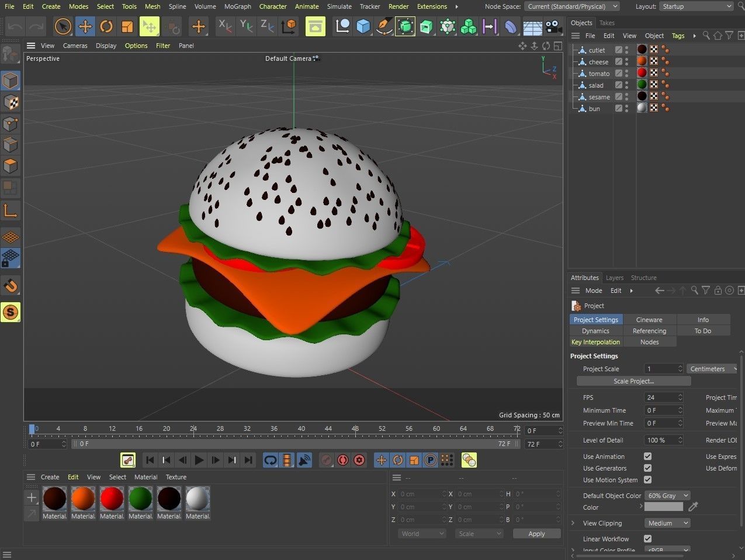
Task: Open Default Object Color dropdown
Action: point(667,496)
